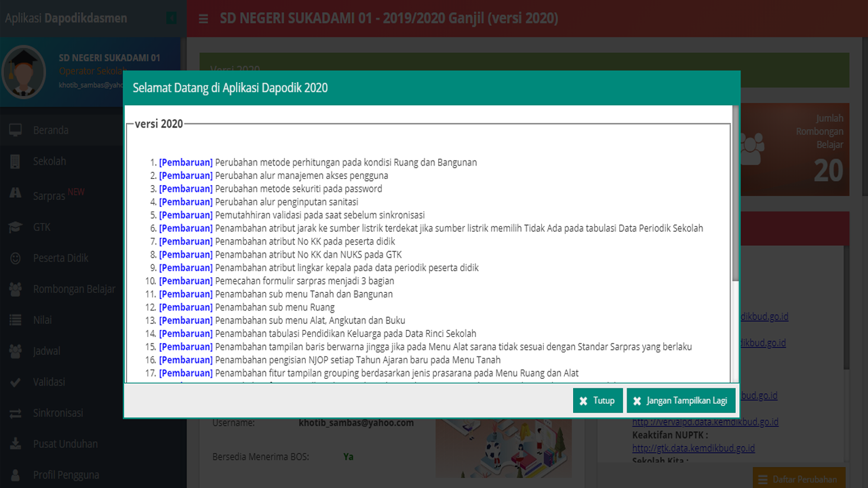
Task: Click the sidebar school name 'SD NEGERI SUKADAMI 01'
Action: click(110, 58)
